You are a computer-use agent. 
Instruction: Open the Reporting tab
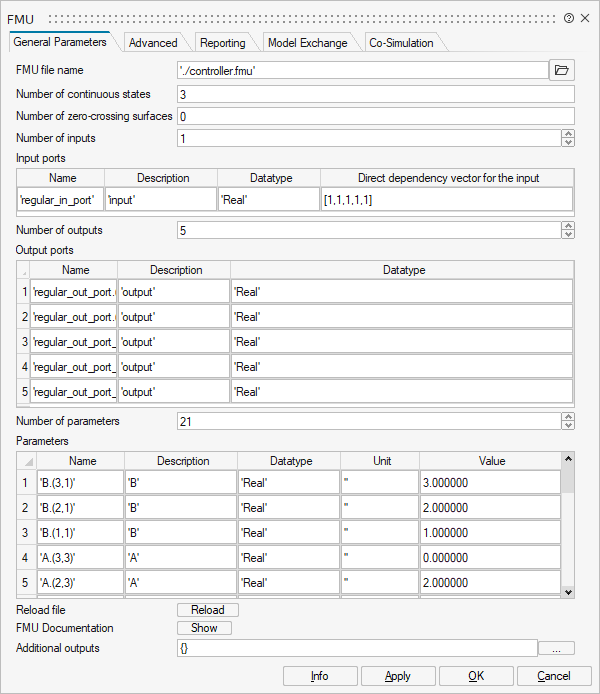(x=222, y=43)
